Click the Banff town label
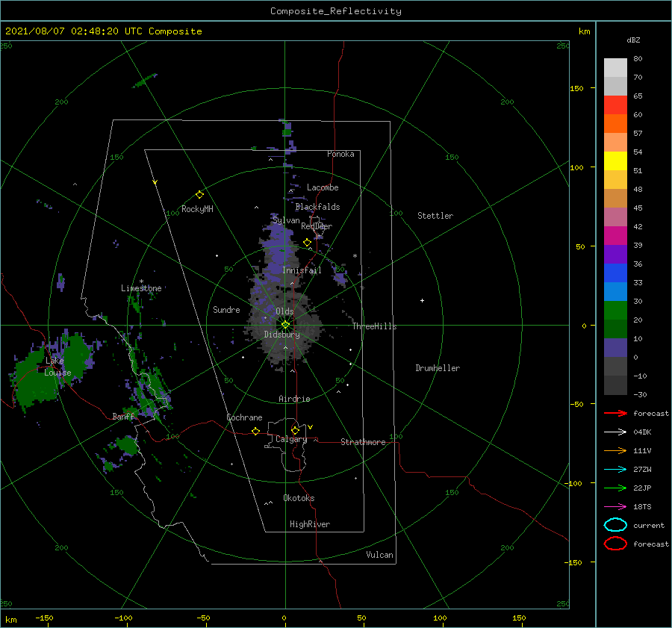The height and width of the screenshot is (628, 672). (x=123, y=416)
